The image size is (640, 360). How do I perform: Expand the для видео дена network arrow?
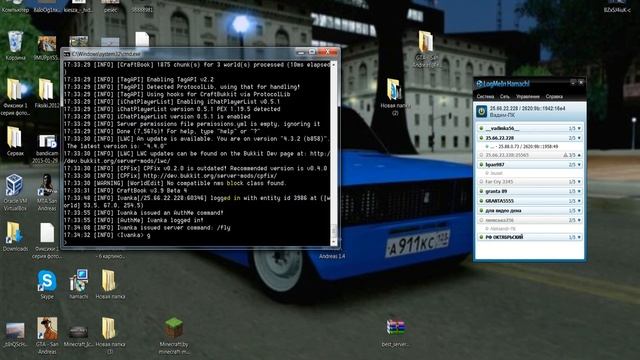tap(579, 211)
